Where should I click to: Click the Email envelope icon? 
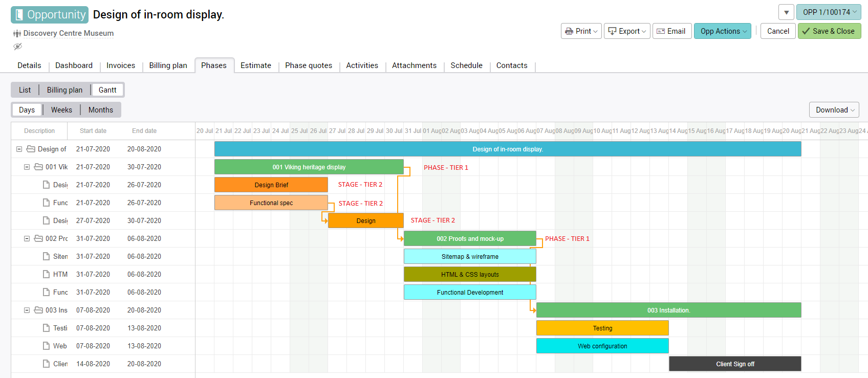pyautogui.click(x=661, y=31)
